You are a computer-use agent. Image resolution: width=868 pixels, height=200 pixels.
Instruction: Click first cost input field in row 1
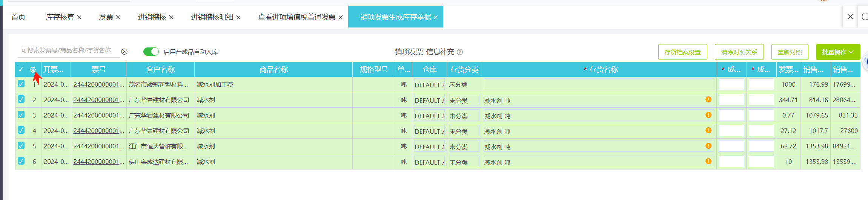point(731,84)
